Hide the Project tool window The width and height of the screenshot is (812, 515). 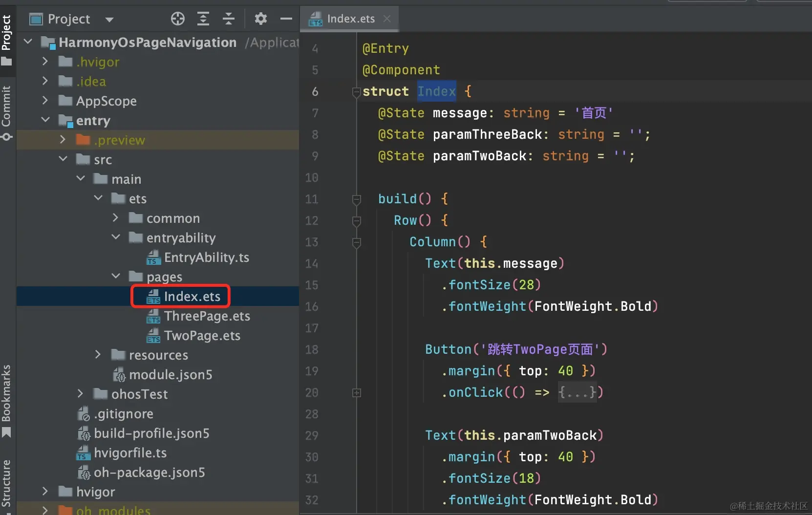[x=286, y=19]
